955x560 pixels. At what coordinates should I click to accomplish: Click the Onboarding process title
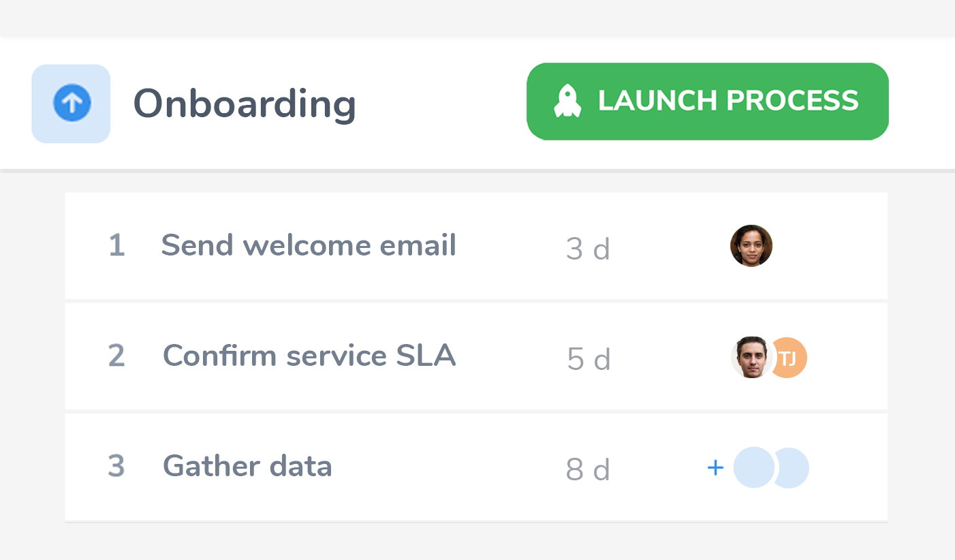point(244,104)
